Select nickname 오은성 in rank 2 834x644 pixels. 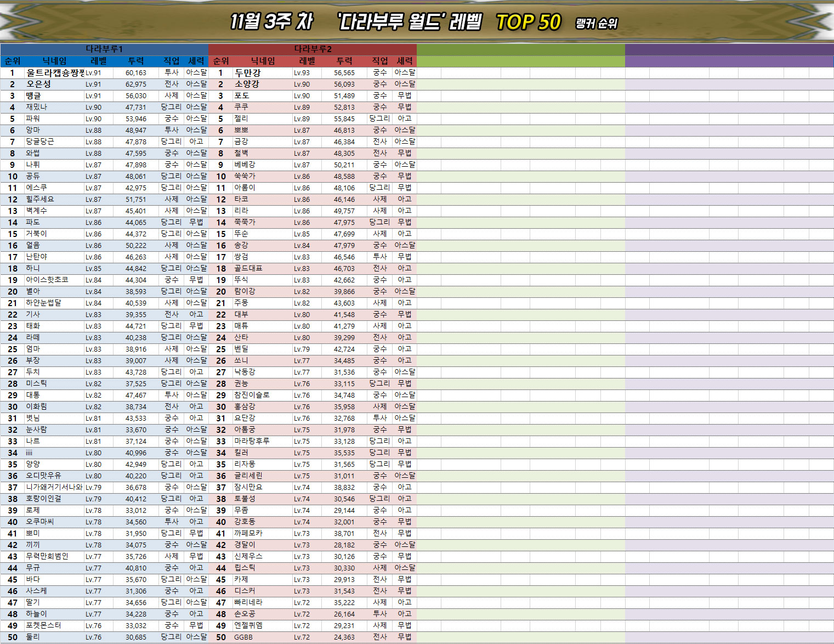(38, 84)
